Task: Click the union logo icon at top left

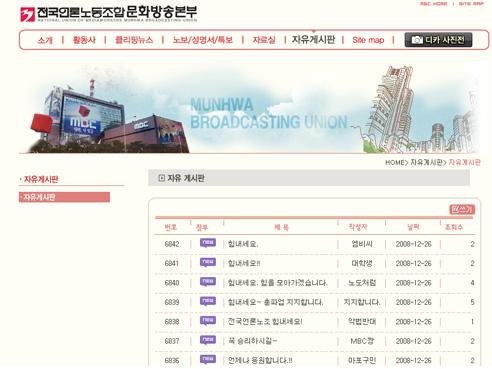Action: (x=27, y=15)
